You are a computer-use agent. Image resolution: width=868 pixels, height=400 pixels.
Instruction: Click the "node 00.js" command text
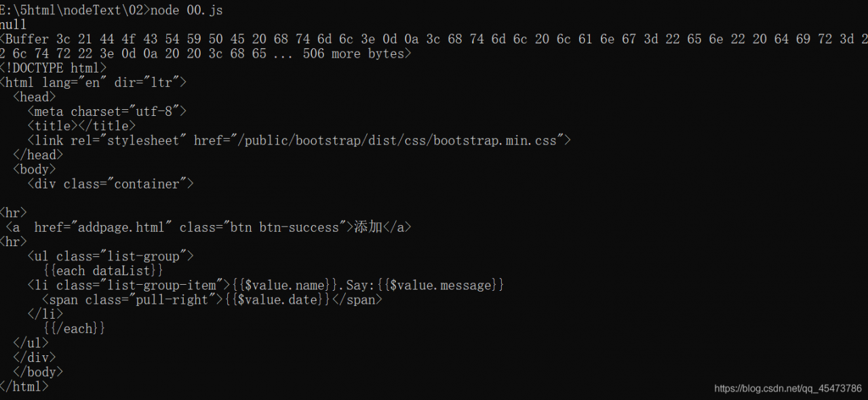click(x=186, y=10)
